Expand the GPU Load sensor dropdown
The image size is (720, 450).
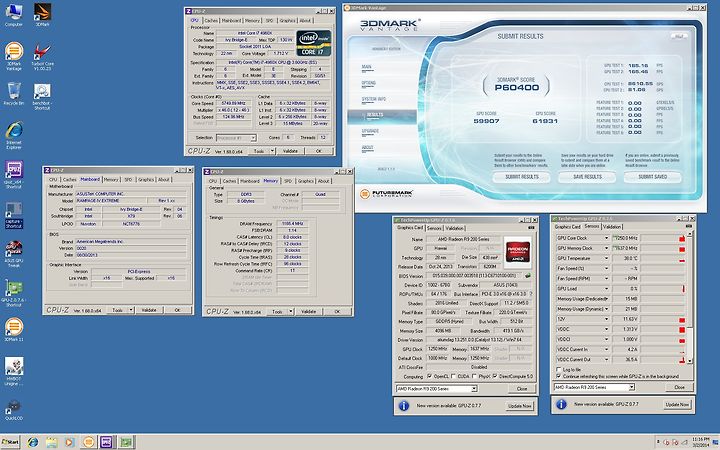(606, 289)
